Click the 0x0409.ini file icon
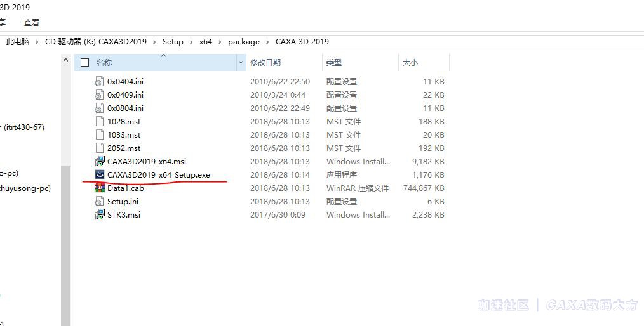This screenshot has height=326, width=644. pos(99,95)
